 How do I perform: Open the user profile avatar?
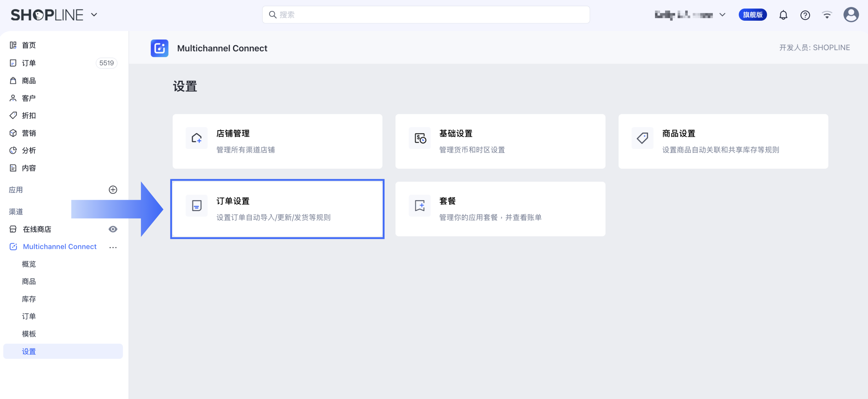850,15
